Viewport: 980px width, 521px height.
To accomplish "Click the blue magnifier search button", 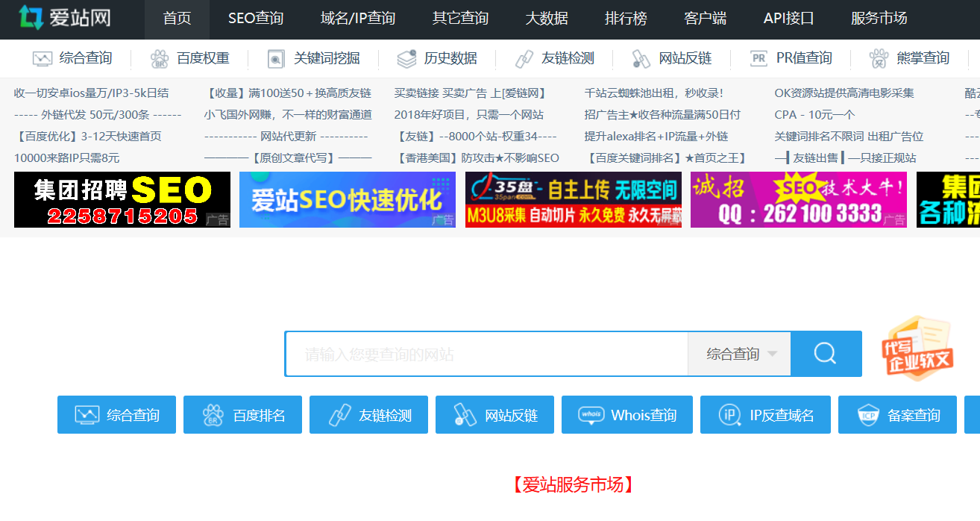I will (x=826, y=354).
